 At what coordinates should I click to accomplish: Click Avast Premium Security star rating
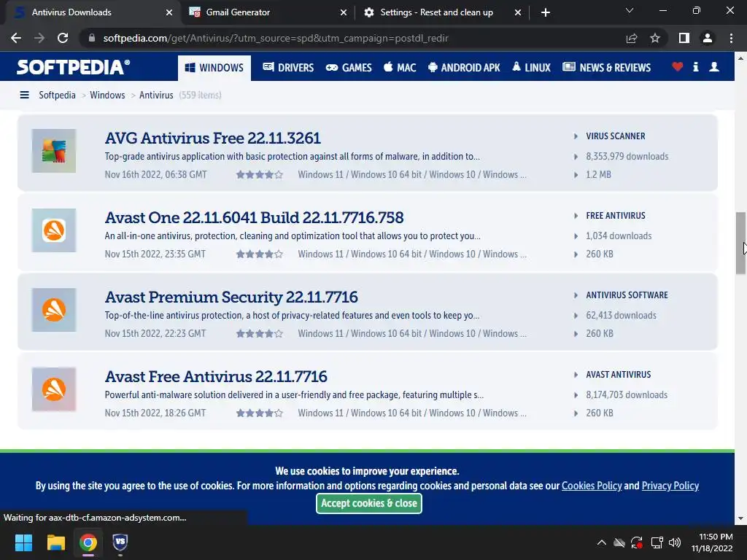pyautogui.click(x=259, y=334)
